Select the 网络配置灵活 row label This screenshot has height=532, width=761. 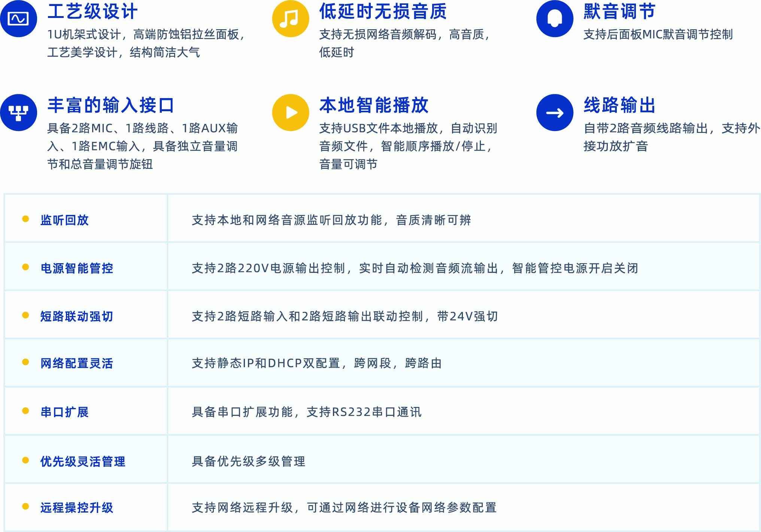click(77, 363)
